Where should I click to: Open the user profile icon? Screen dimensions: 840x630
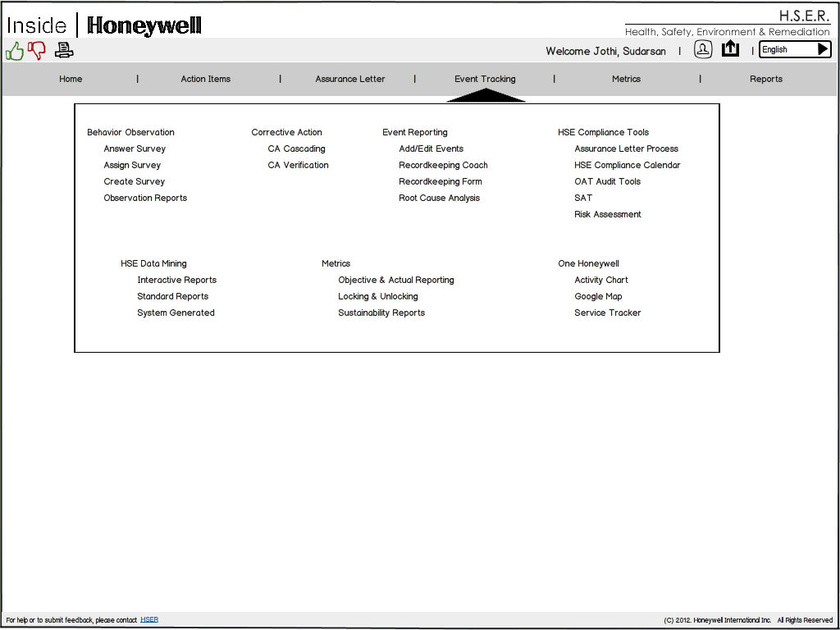(x=703, y=49)
